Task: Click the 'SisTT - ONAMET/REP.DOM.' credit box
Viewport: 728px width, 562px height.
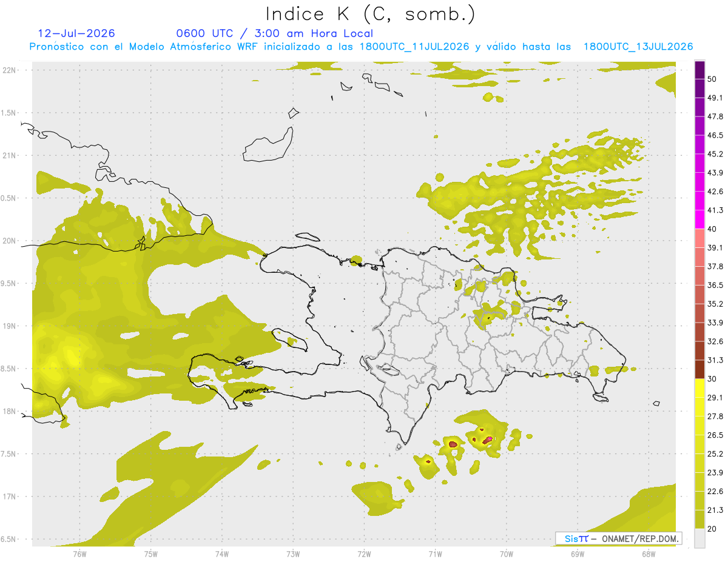Action: click(618, 538)
